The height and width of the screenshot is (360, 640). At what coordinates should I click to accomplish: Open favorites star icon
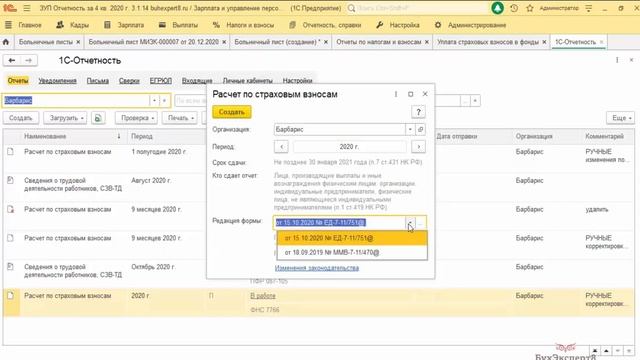pyautogui.click(x=530, y=8)
